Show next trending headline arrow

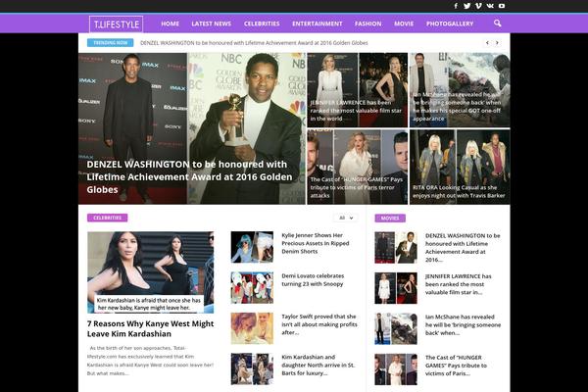point(497,43)
